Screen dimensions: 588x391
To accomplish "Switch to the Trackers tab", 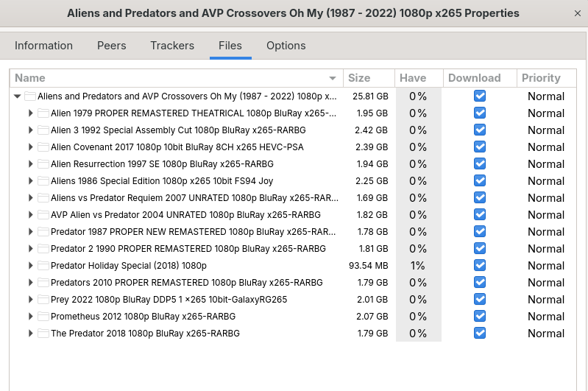I will (172, 46).
